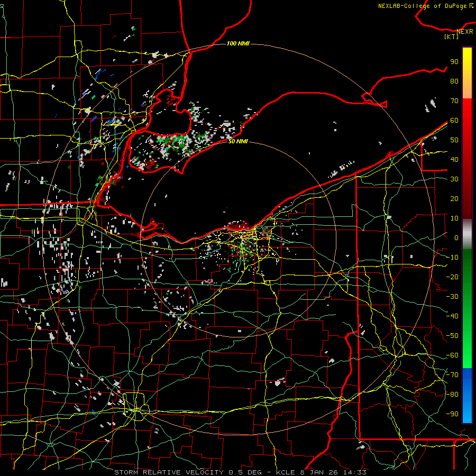Image resolution: width=476 pixels, height=476 pixels.
Task: Click the -10 value on the velocity scale
Action: [x=452, y=258]
